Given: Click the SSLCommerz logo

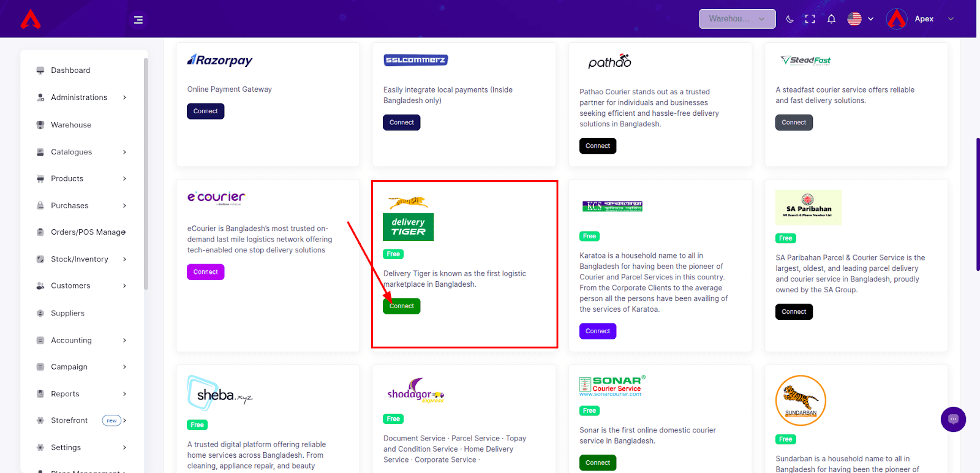Looking at the screenshot, I should [416, 60].
